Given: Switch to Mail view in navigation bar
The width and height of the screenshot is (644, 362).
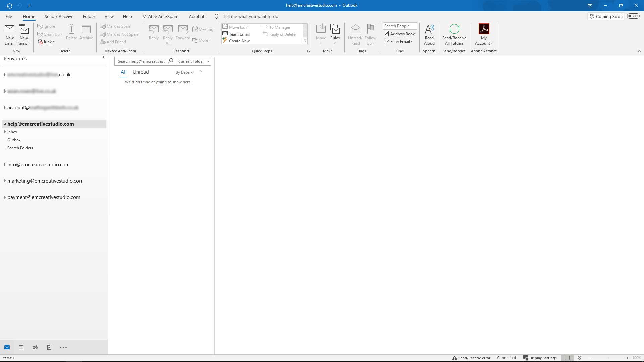Looking at the screenshot, I should (7, 347).
